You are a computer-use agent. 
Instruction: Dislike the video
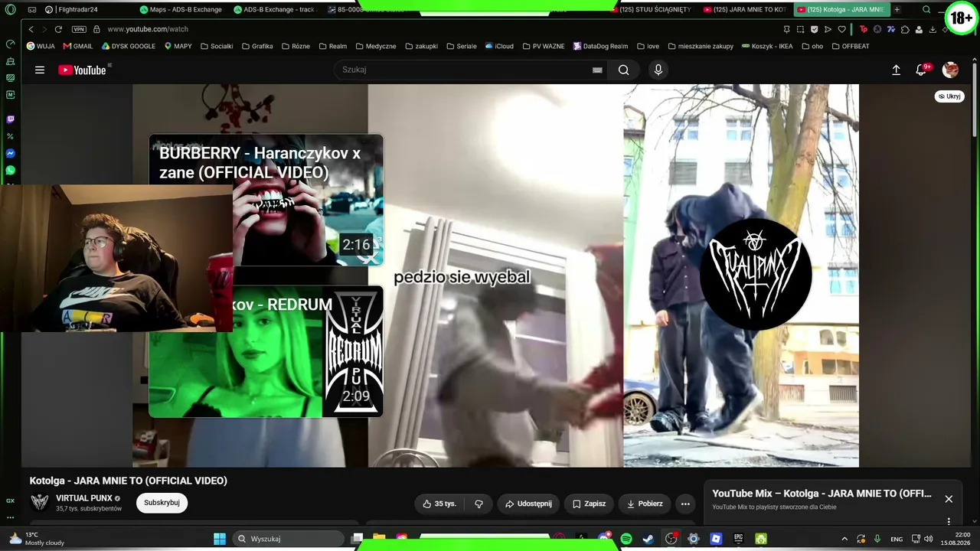[479, 504]
